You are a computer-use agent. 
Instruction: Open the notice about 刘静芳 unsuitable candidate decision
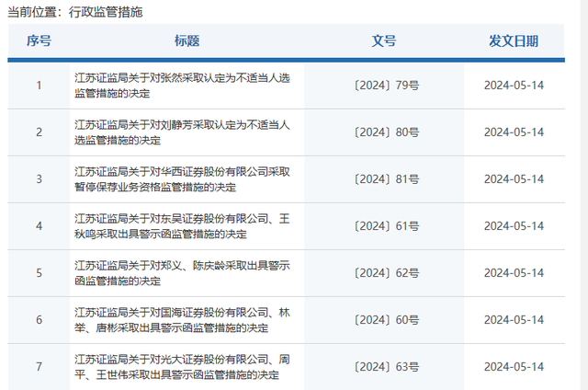[x=182, y=132]
